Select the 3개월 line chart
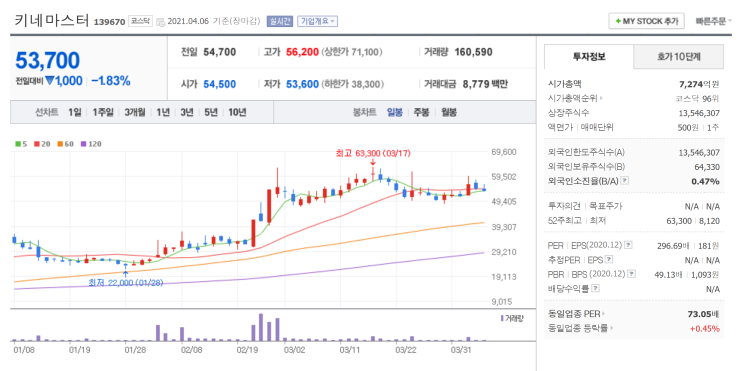 [135, 113]
